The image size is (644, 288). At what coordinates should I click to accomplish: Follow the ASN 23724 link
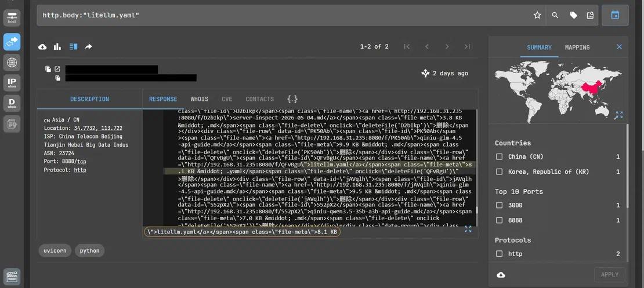pos(66,153)
